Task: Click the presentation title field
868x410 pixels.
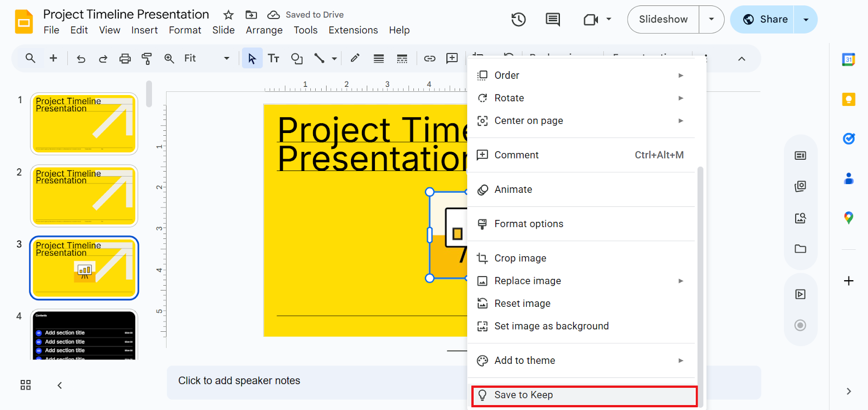Action: [126, 15]
